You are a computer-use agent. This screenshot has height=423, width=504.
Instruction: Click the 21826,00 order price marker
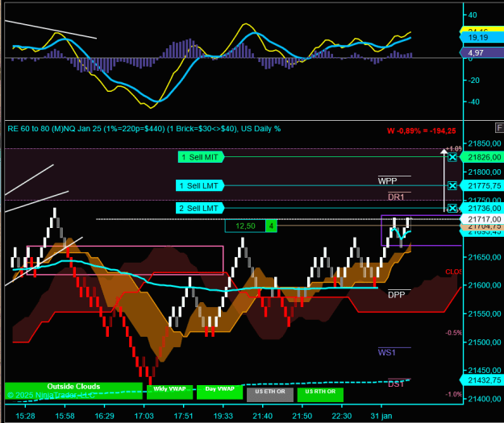tap(481, 157)
